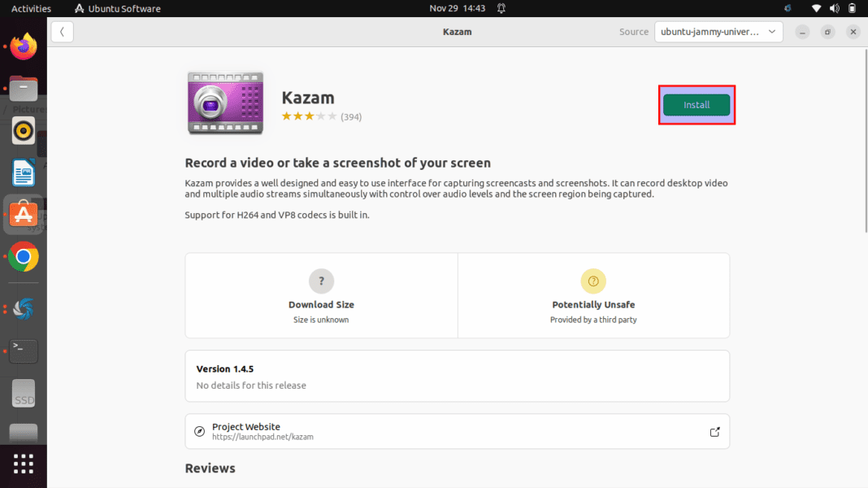The image size is (868, 488).
Task: Click Kazam's star rating
Action: click(309, 116)
